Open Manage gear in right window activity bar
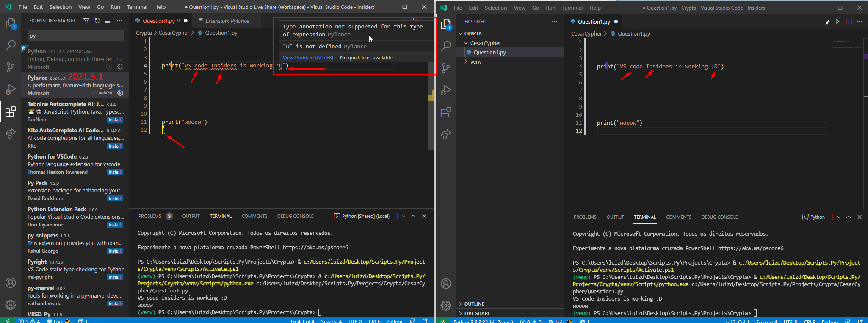Image resolution: width=868 pixels, height=323 pixels. click(446, 305)
